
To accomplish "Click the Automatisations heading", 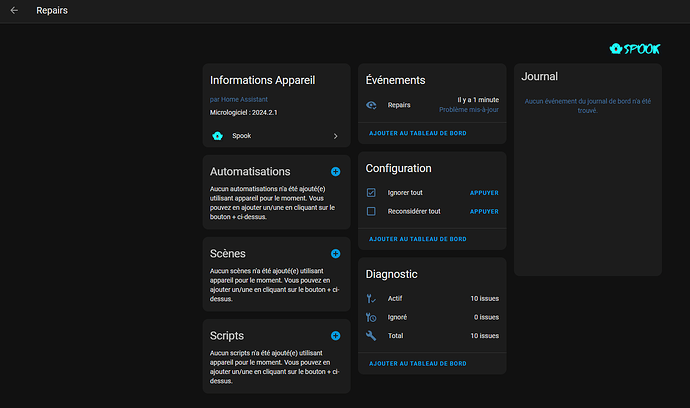I will 250,171.
